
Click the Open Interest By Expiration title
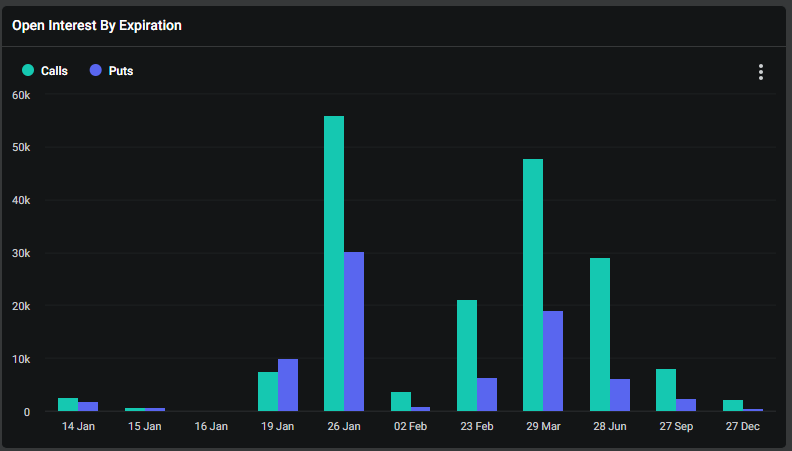tap(96, 25)
